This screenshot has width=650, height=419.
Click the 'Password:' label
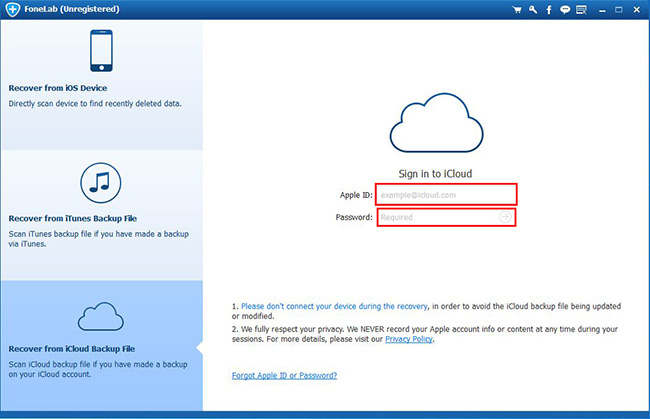coord(354,217)
